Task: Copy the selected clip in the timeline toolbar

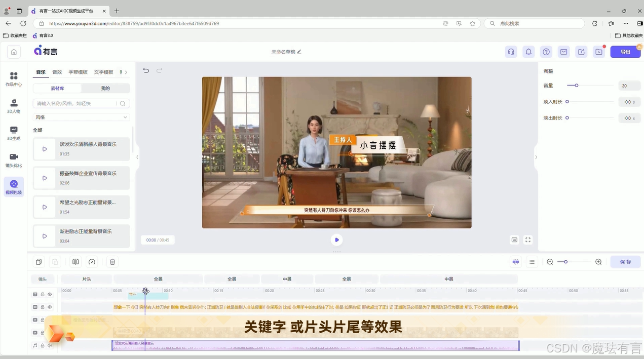Action: [x=39, y=262]
